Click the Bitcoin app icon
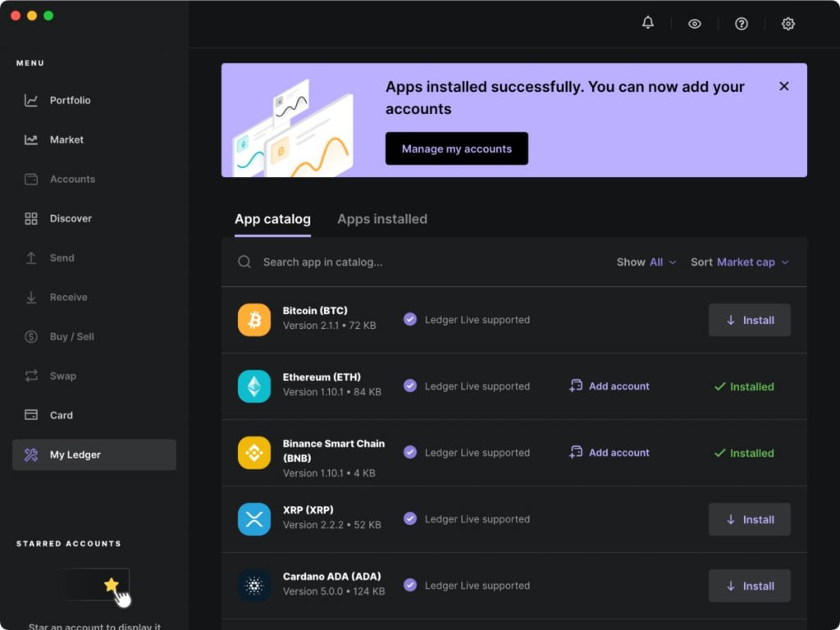This screenshot has height=630, width=840. click(254, 320)
